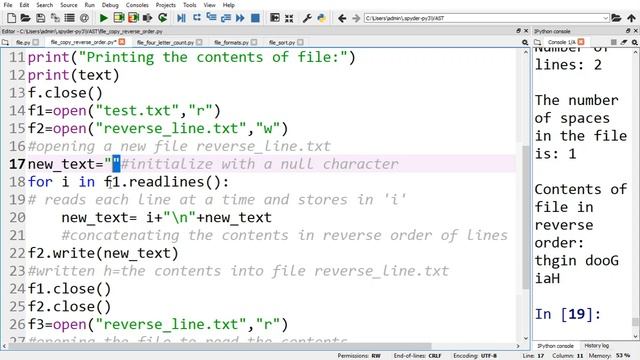
Task: Stop the current console command
Action: (613, 42)
